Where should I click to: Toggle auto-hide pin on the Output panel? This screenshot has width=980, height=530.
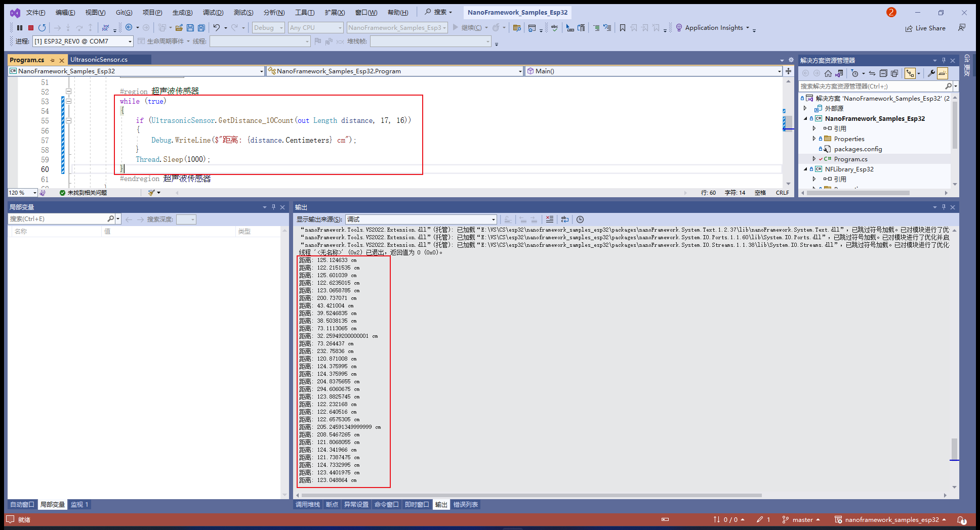944,207
